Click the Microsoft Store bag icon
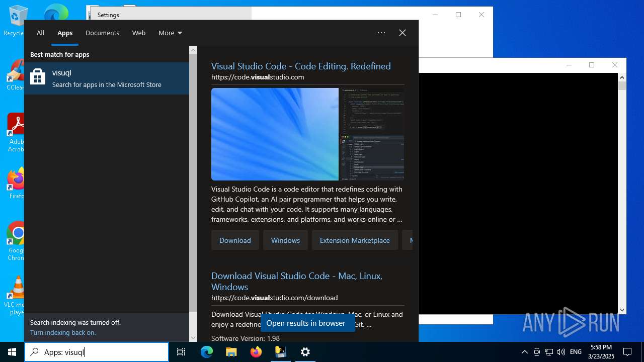 [x=38, y=77]
